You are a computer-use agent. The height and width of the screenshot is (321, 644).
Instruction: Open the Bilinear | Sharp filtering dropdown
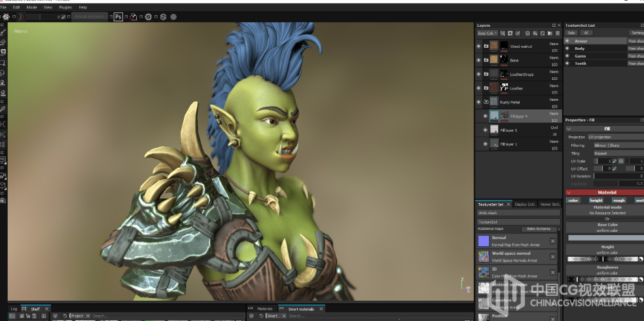click(618, 145)
